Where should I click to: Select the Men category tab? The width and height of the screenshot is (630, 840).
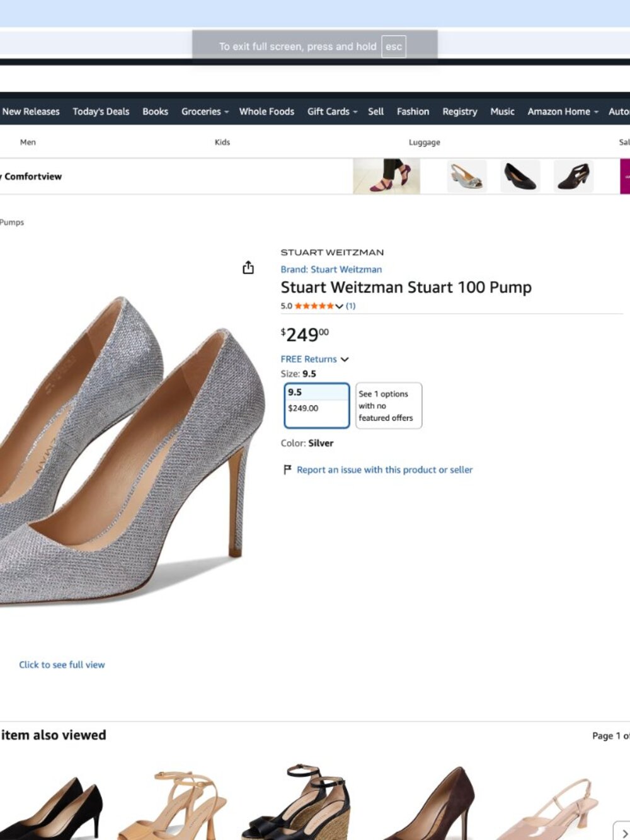point(28,142)
